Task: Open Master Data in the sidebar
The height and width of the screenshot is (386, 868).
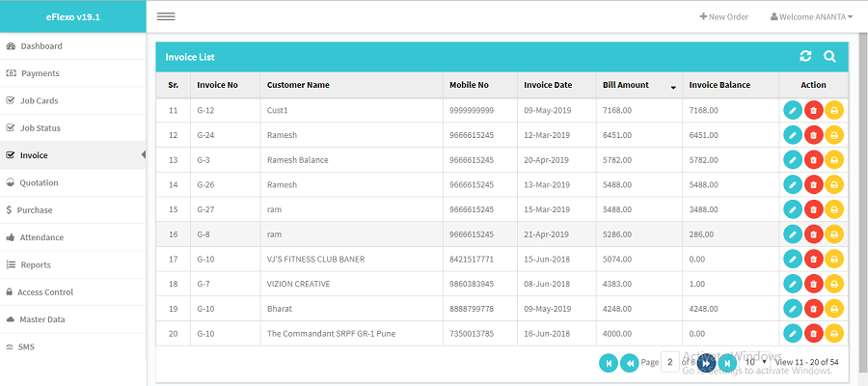Action: tap(42, 319)
